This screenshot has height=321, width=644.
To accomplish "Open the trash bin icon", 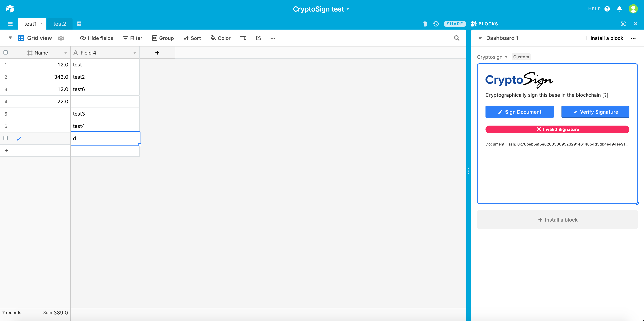I will coord(425,24).
